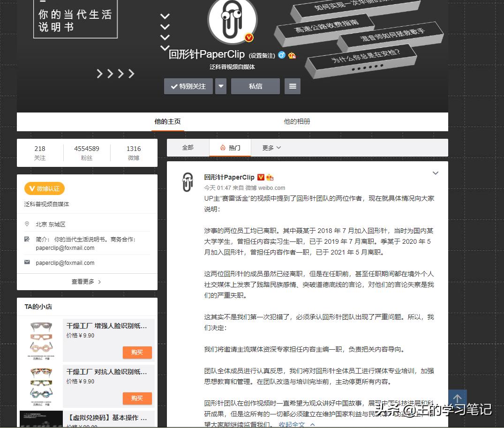Toggle the 特别关注 follow status button

point(188,86)
